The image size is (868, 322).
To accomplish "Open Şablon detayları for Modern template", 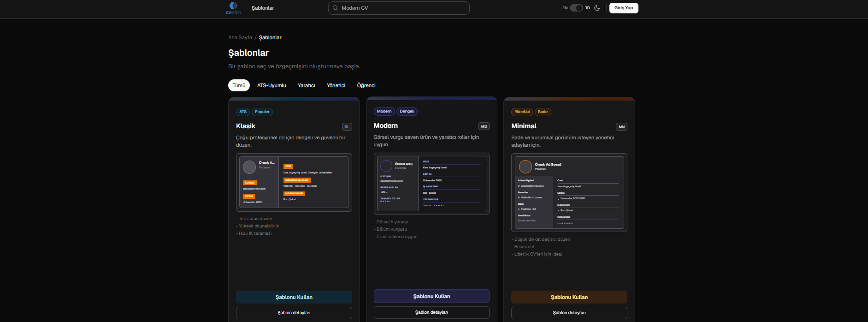I will pyautogui.click(x=431, y=312).
